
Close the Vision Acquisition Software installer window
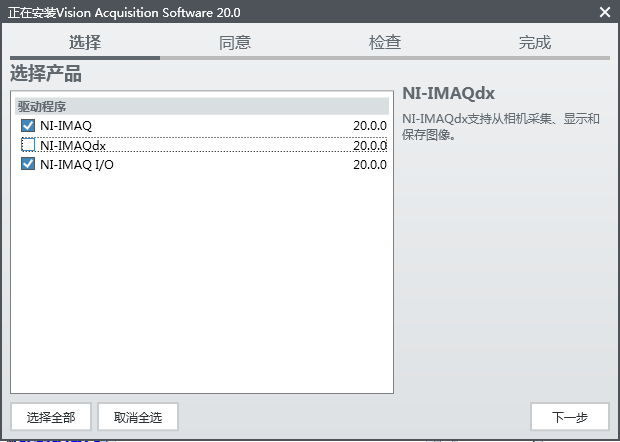[604, 12]
